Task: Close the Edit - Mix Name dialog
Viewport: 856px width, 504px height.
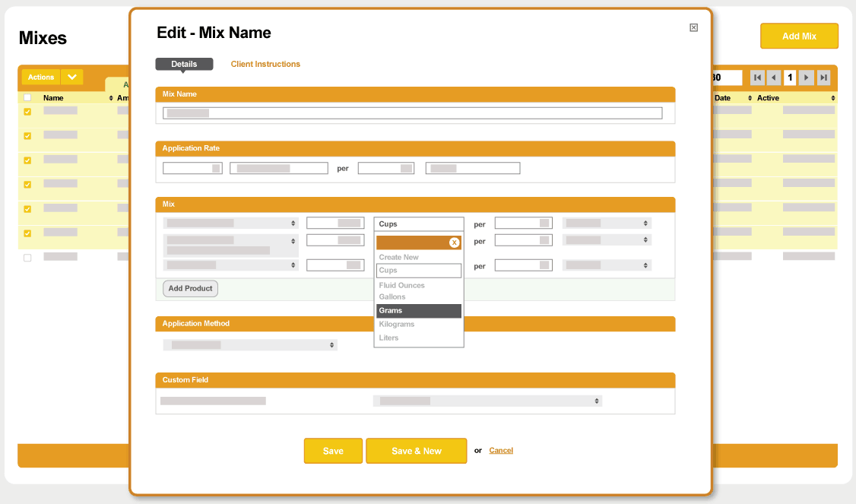Action: click(693, 28)
